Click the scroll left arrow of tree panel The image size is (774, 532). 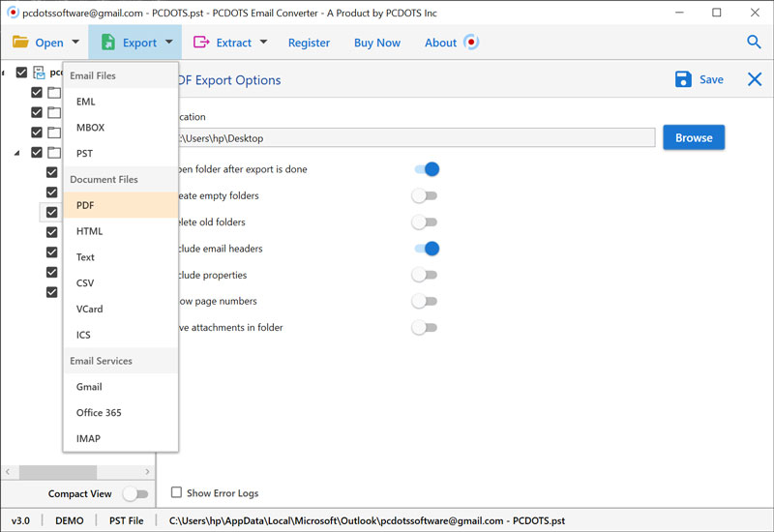tap(8, 472)
